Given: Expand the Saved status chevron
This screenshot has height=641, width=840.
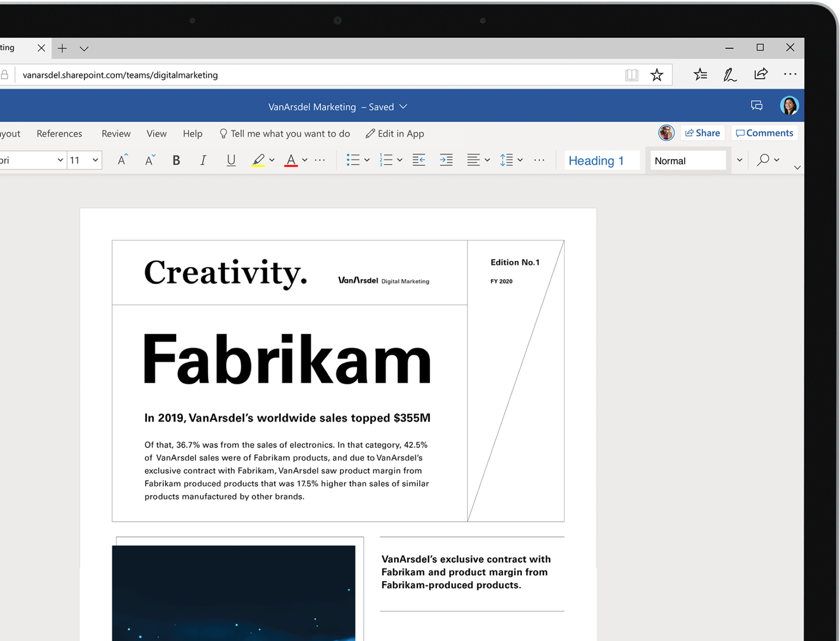Looking at the screenshot, I should click(404, 107).
